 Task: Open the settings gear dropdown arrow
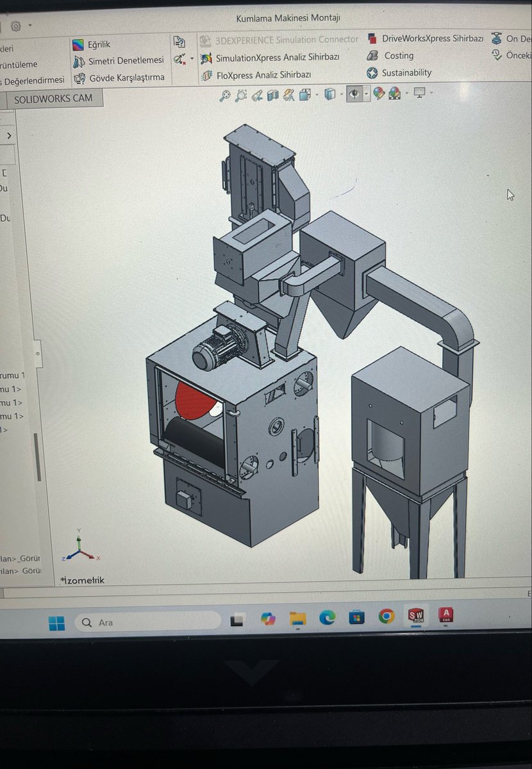pyautogui.click(x=30, y=26)
